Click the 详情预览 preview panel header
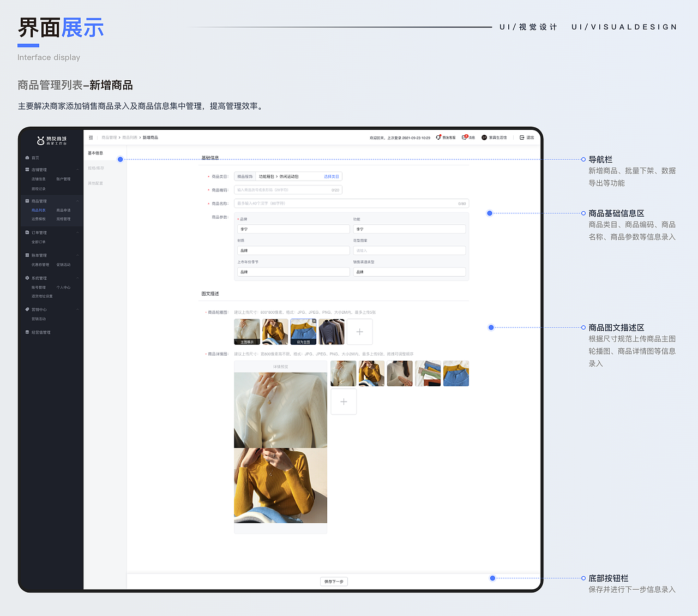The image size is (698, 616). click(281, 367)
